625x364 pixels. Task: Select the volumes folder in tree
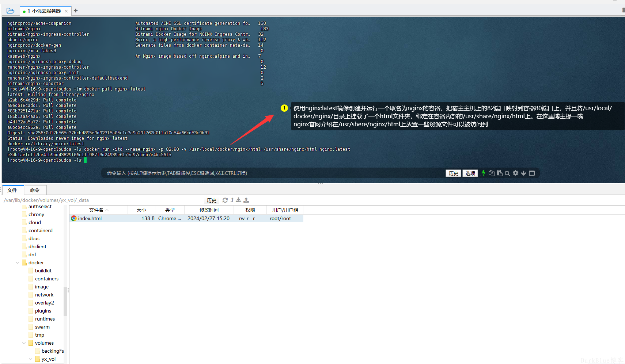click(44, 343)
